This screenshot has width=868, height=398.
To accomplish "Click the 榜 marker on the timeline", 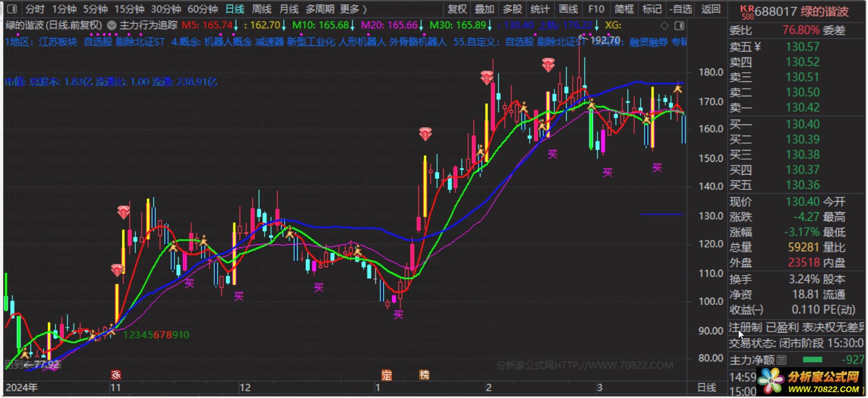I will coord(424,375).
